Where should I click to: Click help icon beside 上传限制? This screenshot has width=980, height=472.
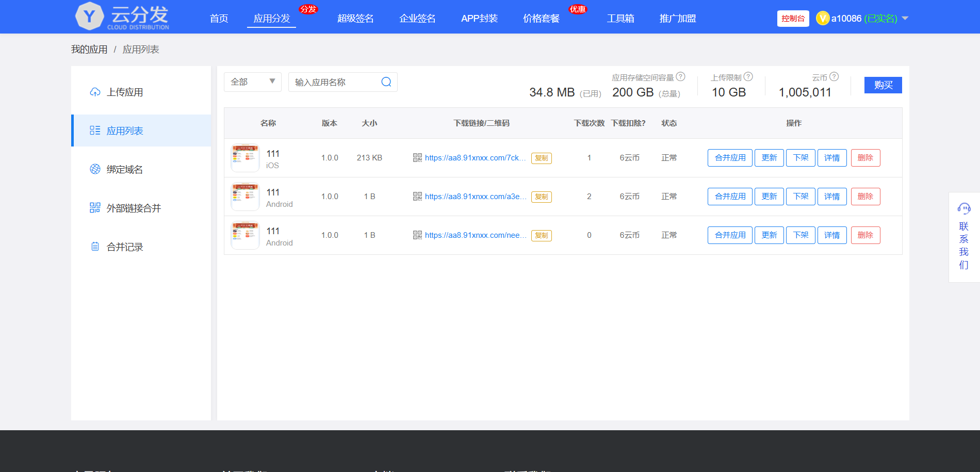[x=748, y=77]
